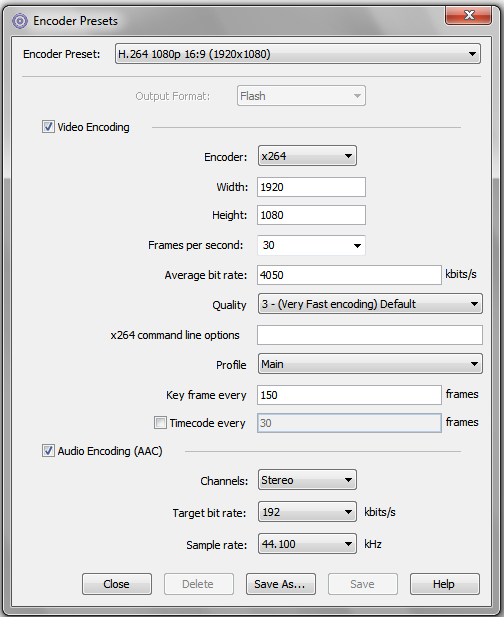Uncheck the Video Encoding checkbox
504x617 pixels.
(x=48, y=127)
